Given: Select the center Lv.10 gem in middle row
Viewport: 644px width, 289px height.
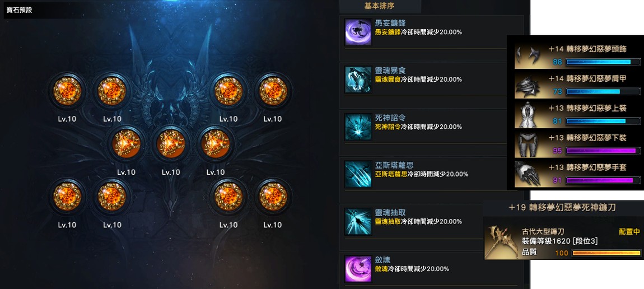Looking at the screenshot, I should pyautogui.click(x=170, y=144).
